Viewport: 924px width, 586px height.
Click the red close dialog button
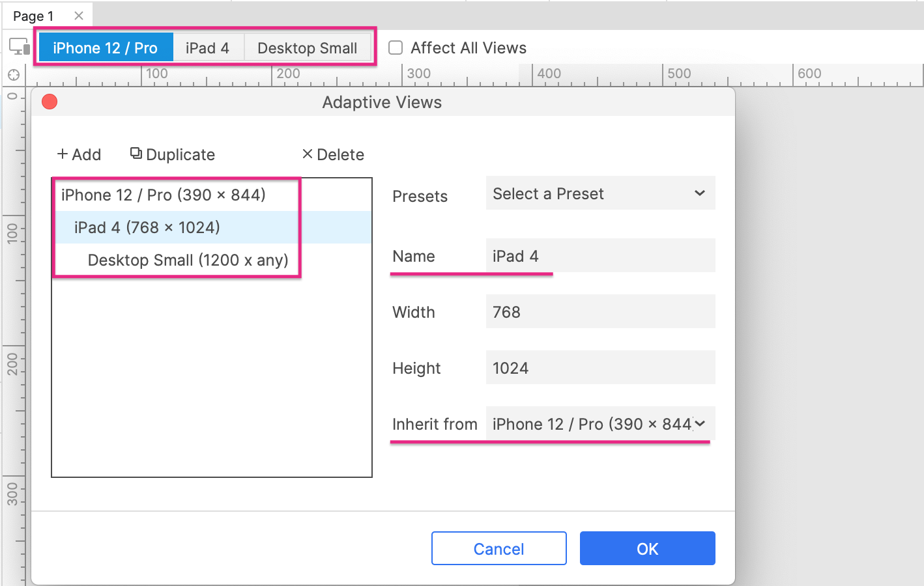click(50, 102)
